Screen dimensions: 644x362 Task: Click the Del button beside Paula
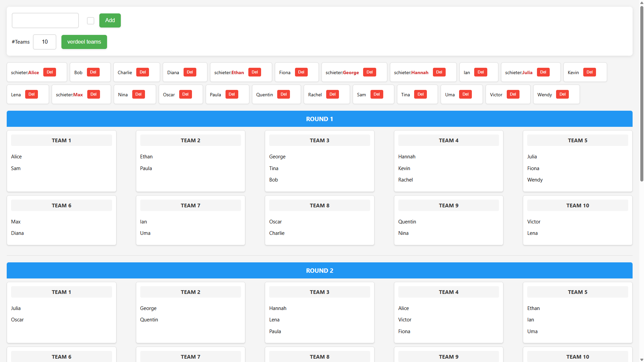(232, 94)
